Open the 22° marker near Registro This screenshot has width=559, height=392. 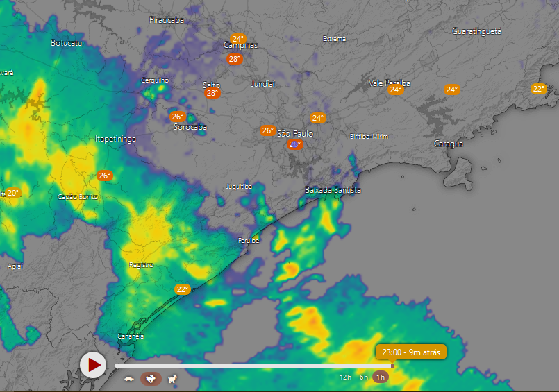click(182, 289)
